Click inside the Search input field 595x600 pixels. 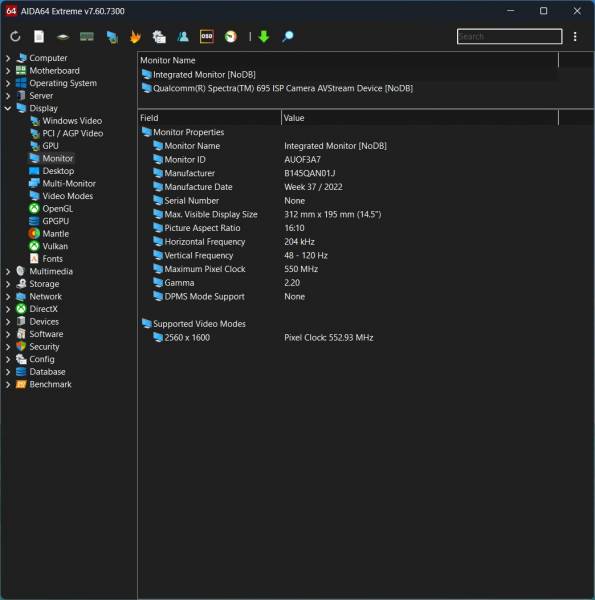(509, 36)
